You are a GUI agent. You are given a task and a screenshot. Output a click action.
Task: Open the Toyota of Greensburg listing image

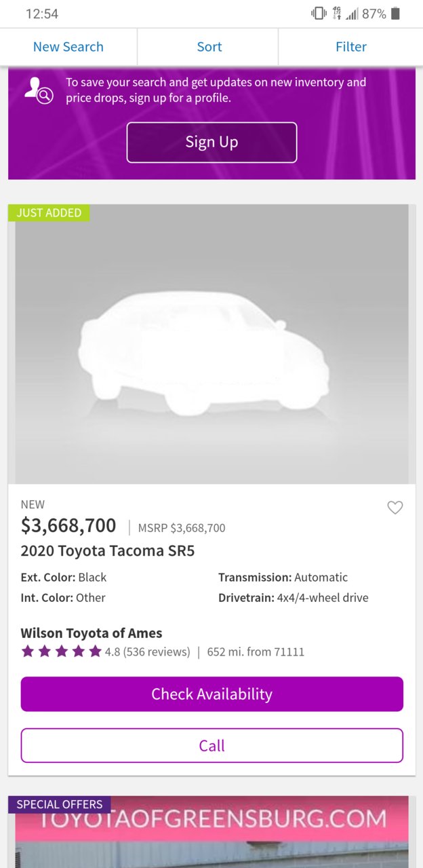[x=211, y=832]
